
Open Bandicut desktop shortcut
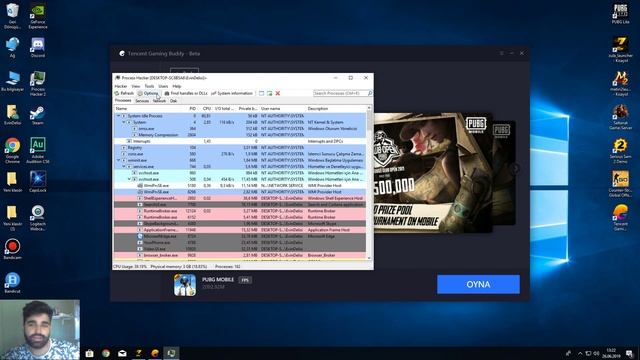pos(12,282)
